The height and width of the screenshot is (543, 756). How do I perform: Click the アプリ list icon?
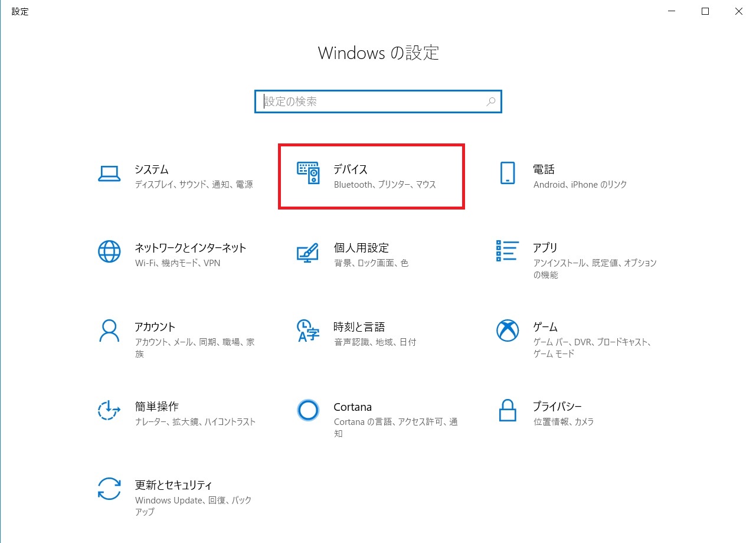click(x=508, y=251)
